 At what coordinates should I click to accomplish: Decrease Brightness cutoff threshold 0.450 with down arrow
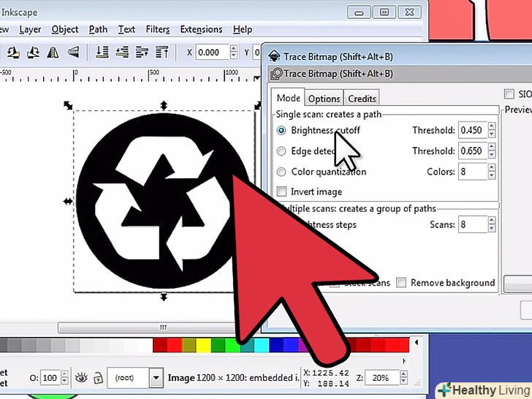pyautogui.click(x=491, y=134)
